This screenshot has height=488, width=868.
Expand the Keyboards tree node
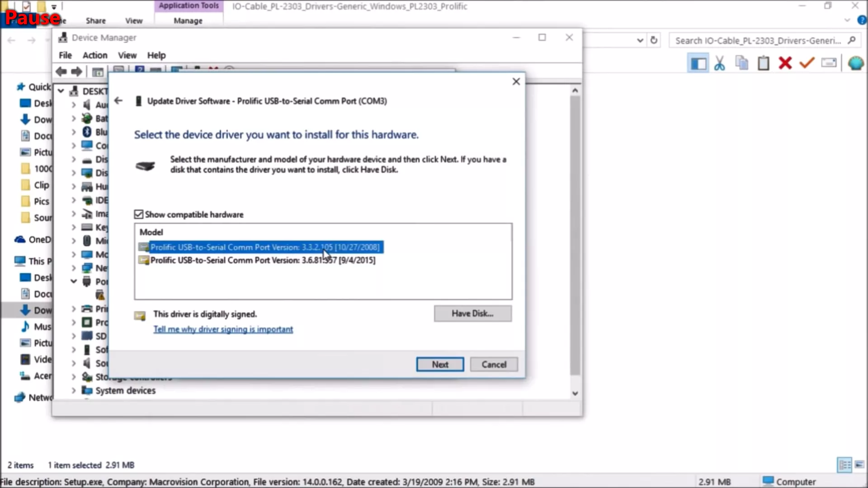tap(73, 227)
